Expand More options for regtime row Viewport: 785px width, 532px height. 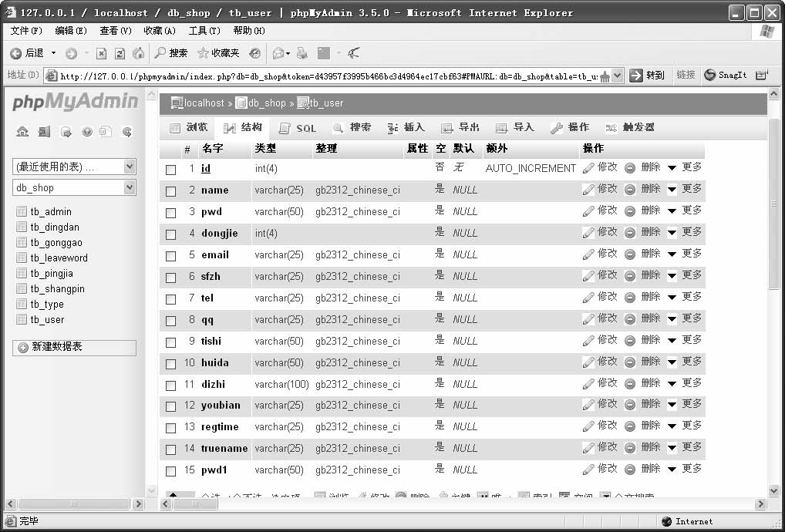pos(685,426)
